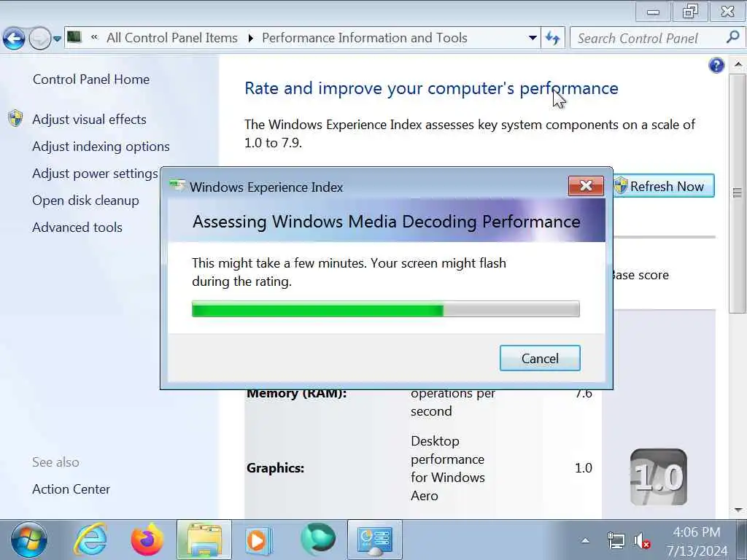
Task: Click Desktop performance for Windows Aero text
Action: click(447, 468)
